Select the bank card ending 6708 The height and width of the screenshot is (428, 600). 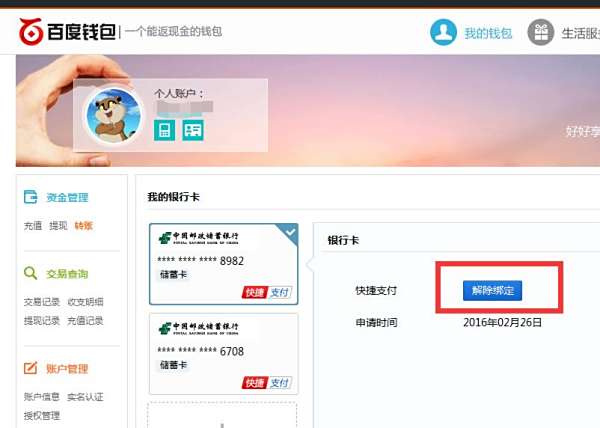tap(223, 354)
